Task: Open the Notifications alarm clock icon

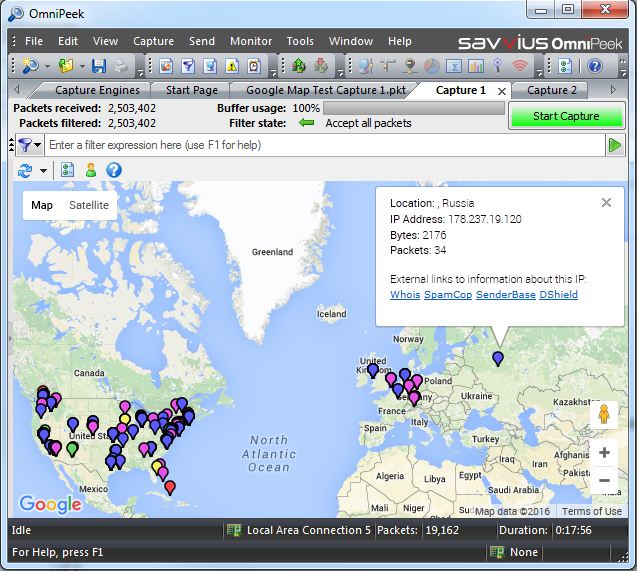Action: point(254,66)
